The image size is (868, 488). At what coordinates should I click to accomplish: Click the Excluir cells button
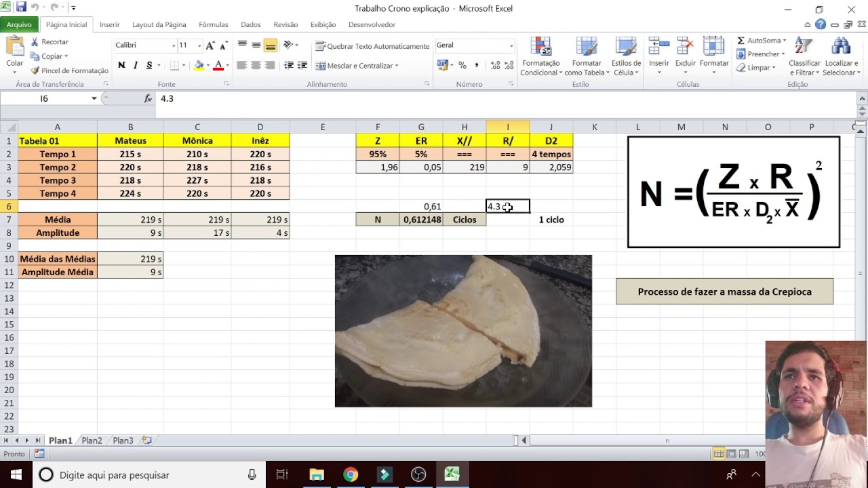pos(686,56)
